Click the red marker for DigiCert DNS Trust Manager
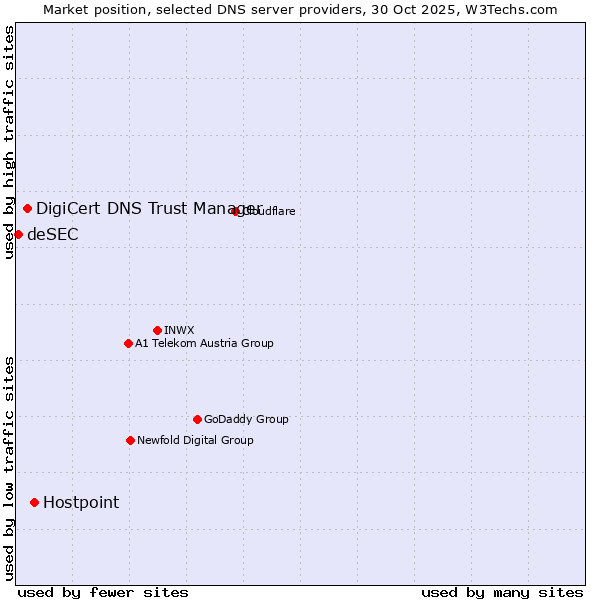This screenshot has width=600, height=600. pos(27,208)
